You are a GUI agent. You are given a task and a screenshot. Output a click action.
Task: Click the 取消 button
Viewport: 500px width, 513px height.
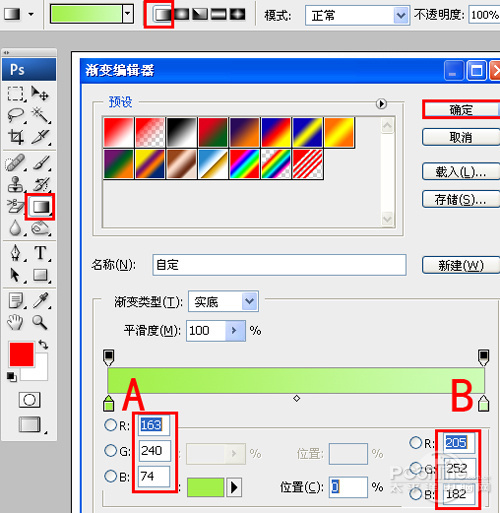pos(461,137)
